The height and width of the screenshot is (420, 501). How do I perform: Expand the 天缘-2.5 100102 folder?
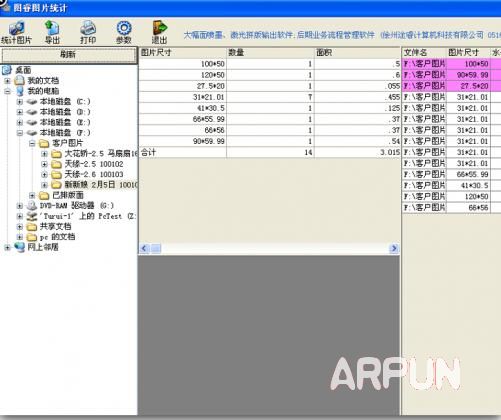click(x=44, y=164)
